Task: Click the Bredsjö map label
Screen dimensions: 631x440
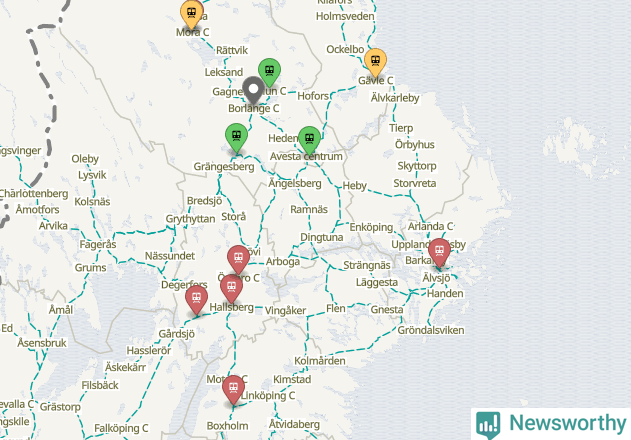Action: 204,201
